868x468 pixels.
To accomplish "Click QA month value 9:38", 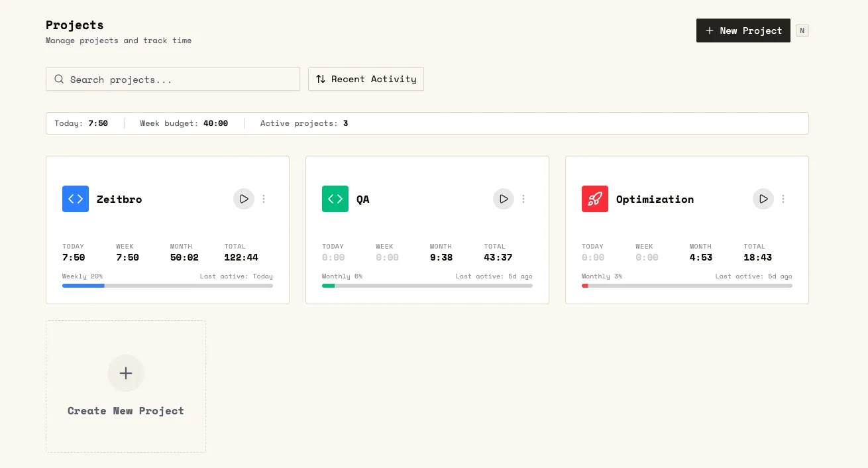I will point(441,257).
